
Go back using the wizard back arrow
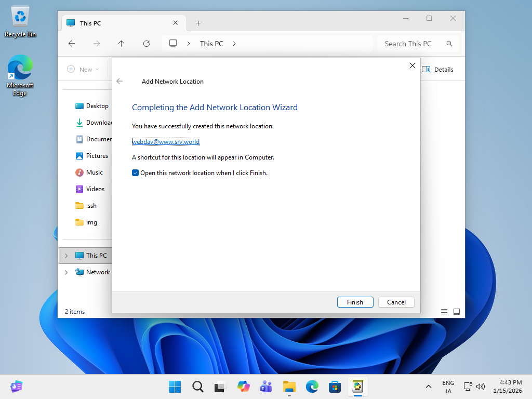point(119,82)
